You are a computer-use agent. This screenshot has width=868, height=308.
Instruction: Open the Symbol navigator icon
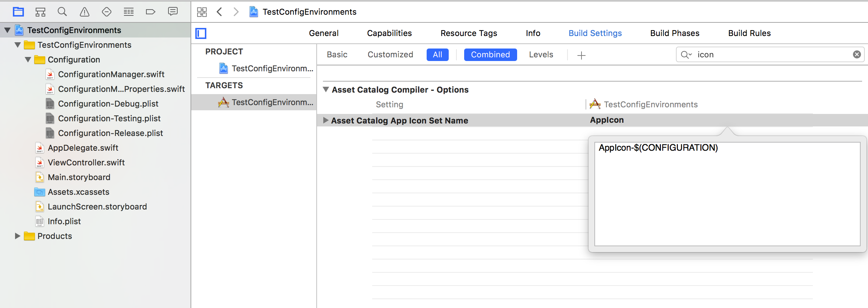40,12
